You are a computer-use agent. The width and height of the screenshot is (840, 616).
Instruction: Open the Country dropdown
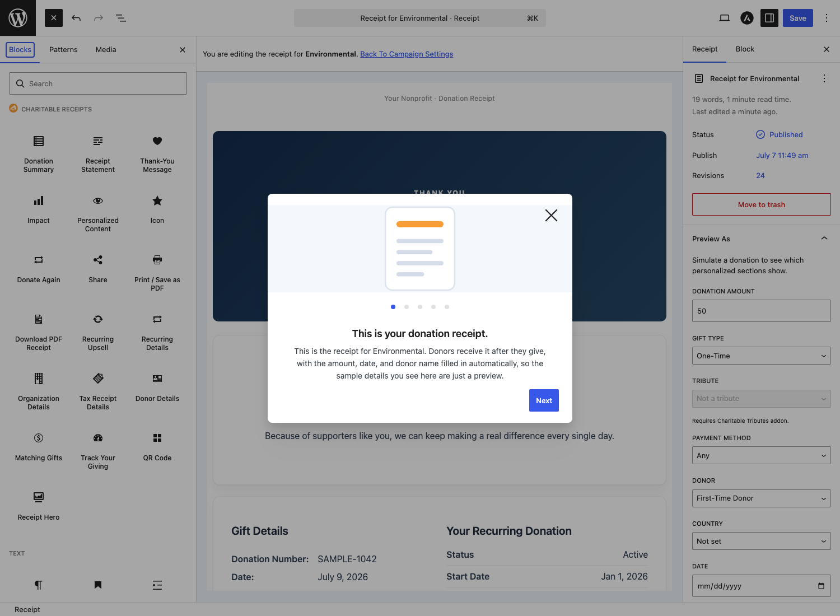pyautogui.click(x=762, y=541)
